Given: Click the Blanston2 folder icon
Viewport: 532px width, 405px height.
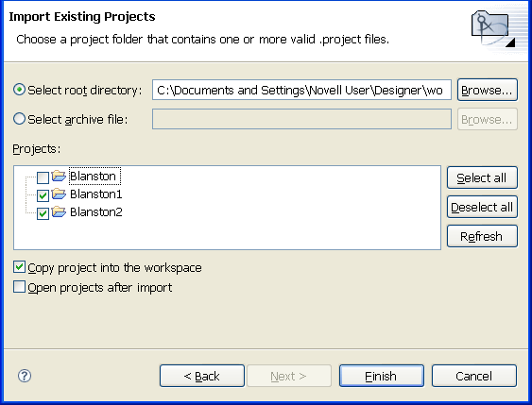Looking at the screenshot, I should pyautogui.click(x=59, y=211).
